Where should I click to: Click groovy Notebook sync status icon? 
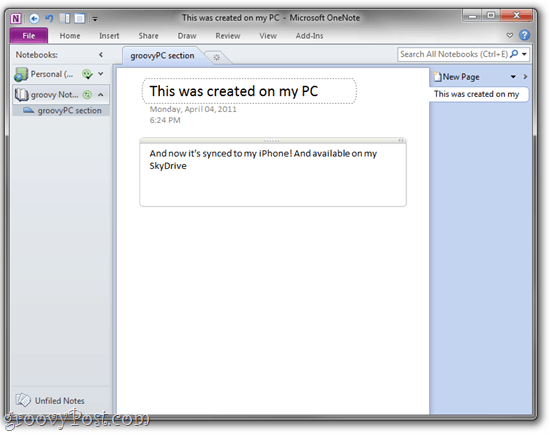(87, 95)
